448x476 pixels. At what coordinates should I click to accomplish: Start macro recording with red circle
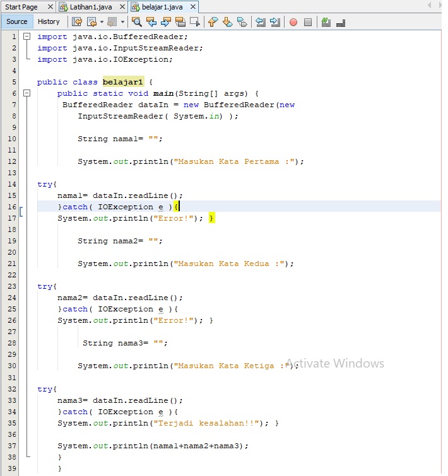pos(293,22)
